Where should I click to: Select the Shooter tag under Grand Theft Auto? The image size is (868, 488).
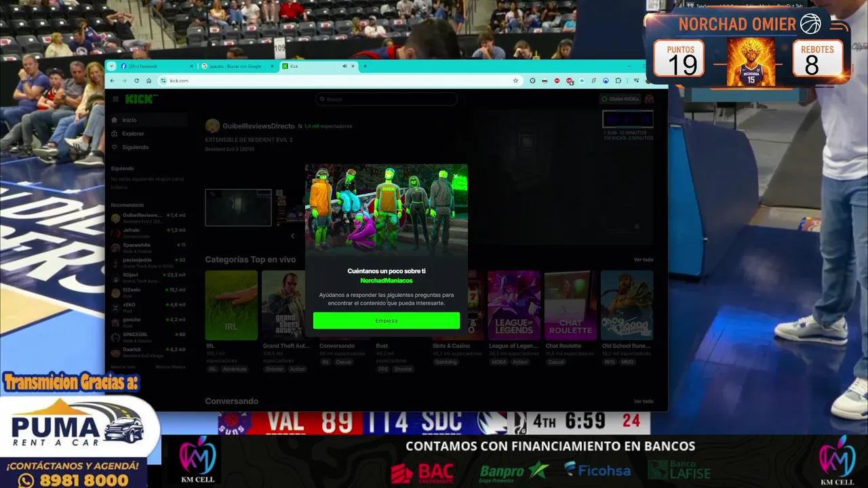coord(275,369)
